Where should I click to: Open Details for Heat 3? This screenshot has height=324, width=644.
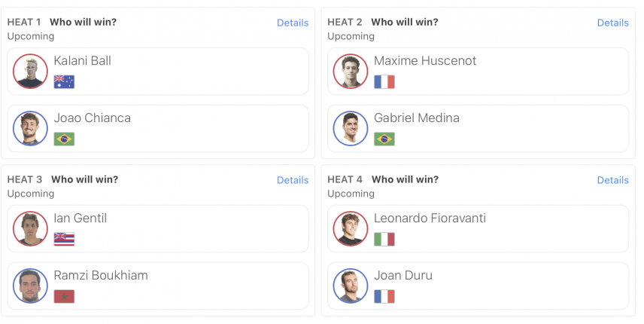click(293, 180)
